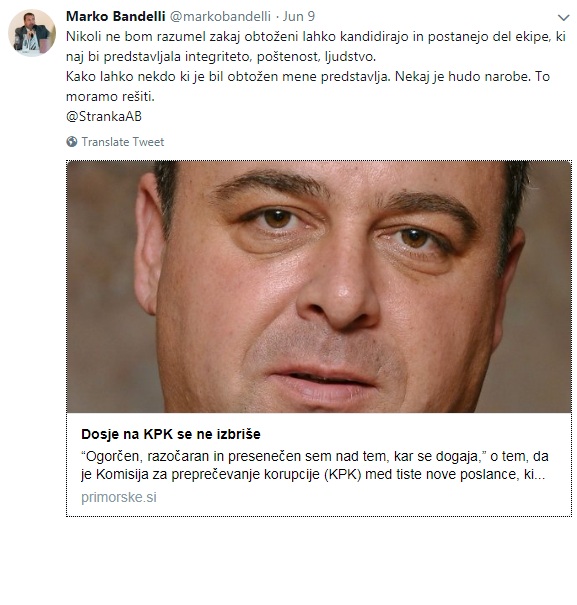577x605 pixels.
Task: Click the primorske.si domain link
Action: pyautogui.click(x=119, y=497)
